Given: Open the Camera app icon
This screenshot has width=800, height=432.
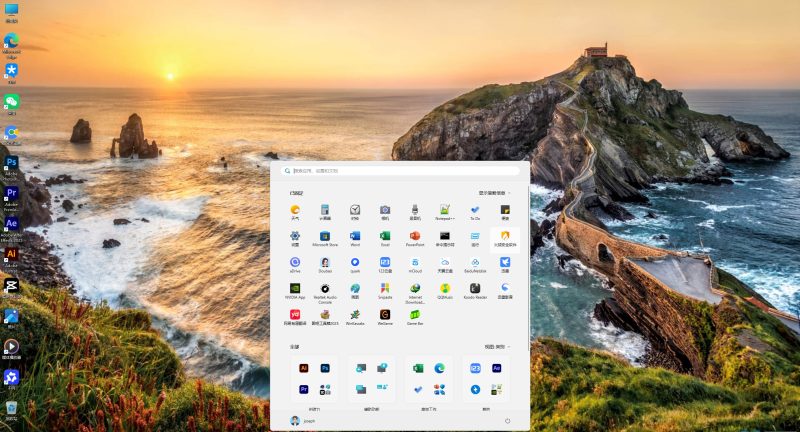Looking at the screenshot, I should click(385, 210).
